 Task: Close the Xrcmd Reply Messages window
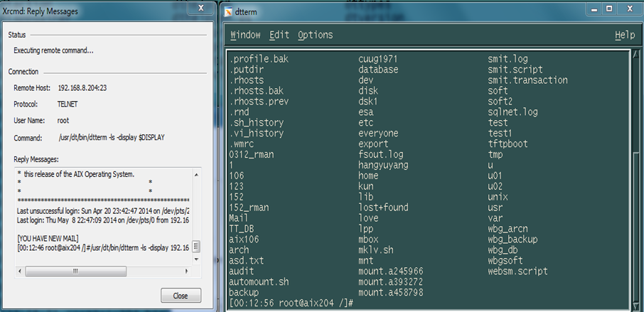[201, 8]
